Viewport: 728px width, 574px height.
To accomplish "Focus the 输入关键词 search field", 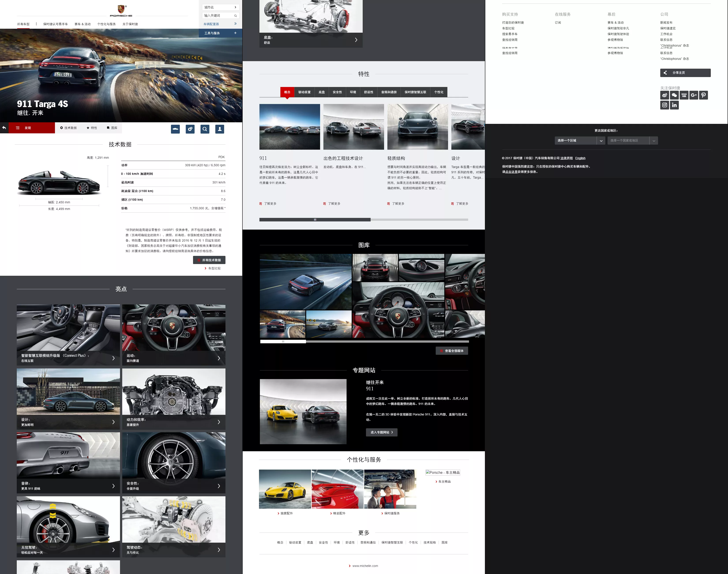I will [x=221, y=15].
